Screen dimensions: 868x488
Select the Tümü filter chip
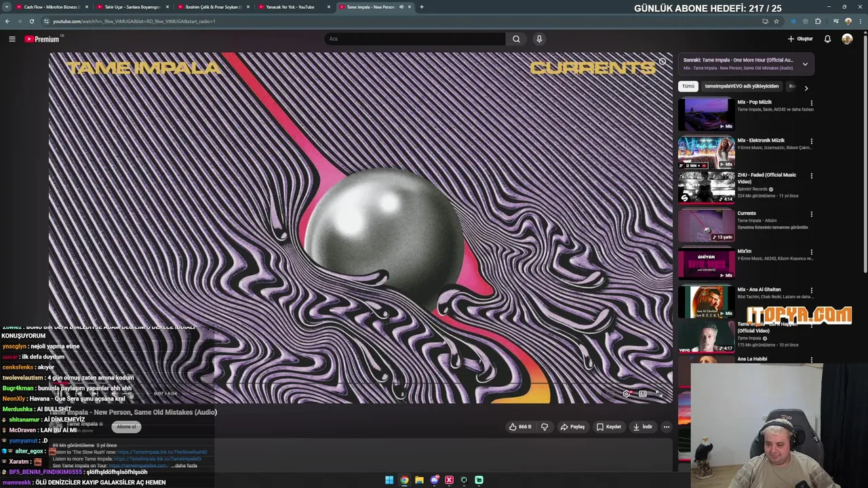pos(688,86)
